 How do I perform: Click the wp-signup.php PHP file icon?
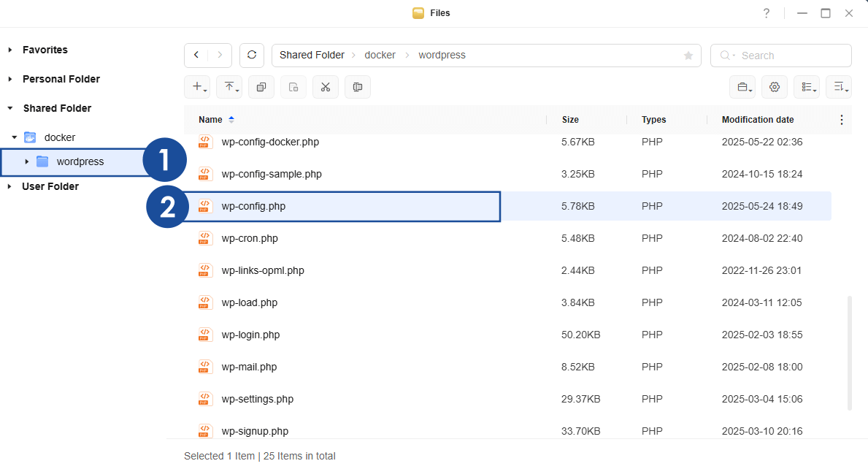pyautogui.click(x=205, y=431)
